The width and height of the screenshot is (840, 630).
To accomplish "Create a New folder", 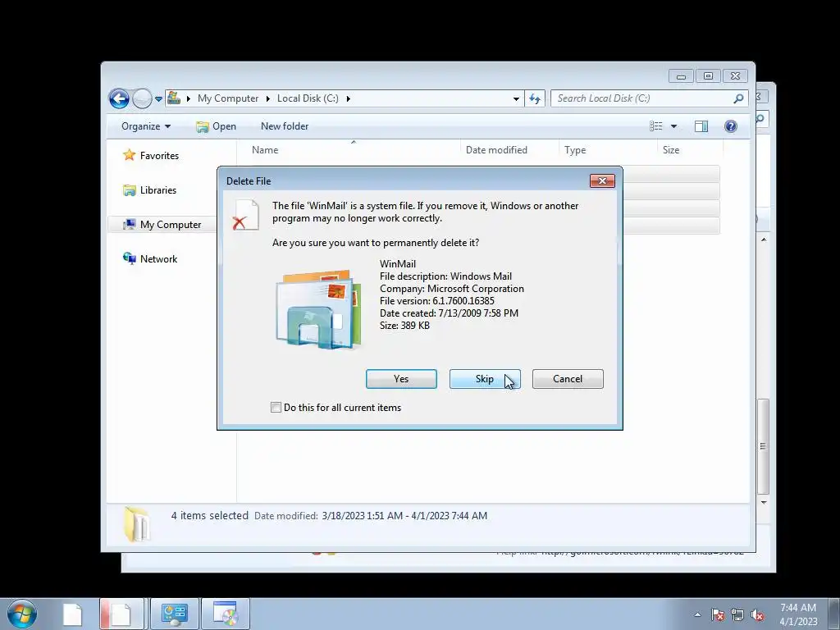I will 285,126.
